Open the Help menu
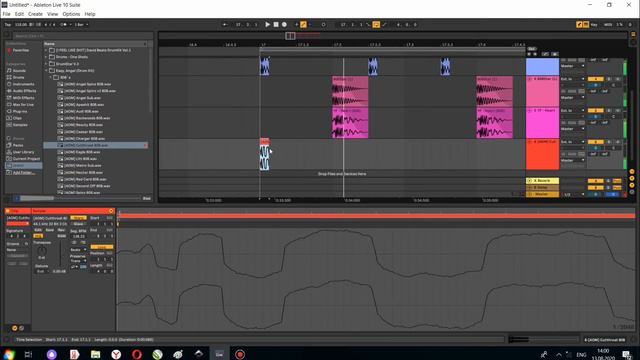This screenshot has height=360, width=640. (90, 14)
